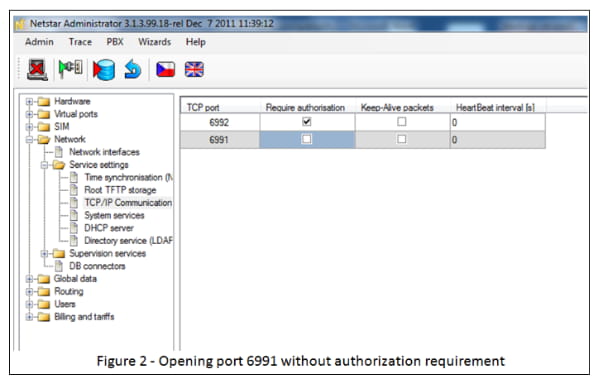This screenshot has width=598, height=382.
Task: Check Require authorisation for port 6991
Action: pos(307,139)
